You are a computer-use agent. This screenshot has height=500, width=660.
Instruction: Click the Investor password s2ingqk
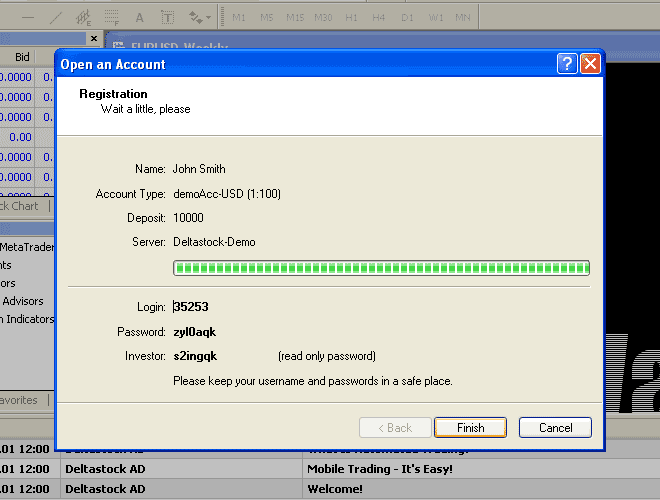pos(195,356)
